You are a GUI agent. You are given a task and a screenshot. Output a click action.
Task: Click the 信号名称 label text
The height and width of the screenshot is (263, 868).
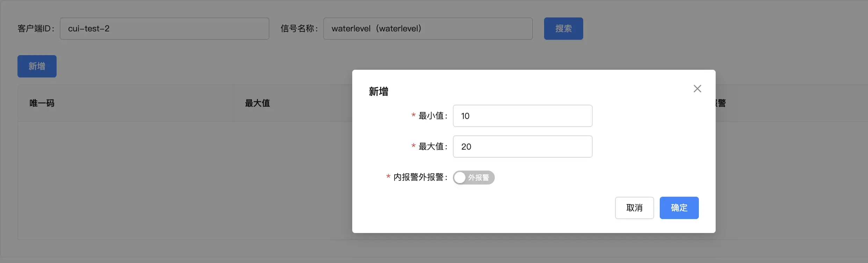pos(299,29)
